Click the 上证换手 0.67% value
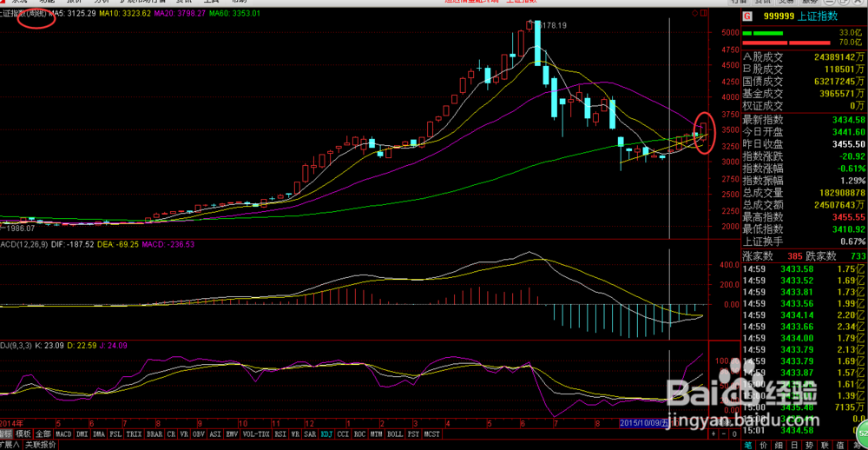The height and width of the screenshot is (450, 868). click(x=853, y=242)
